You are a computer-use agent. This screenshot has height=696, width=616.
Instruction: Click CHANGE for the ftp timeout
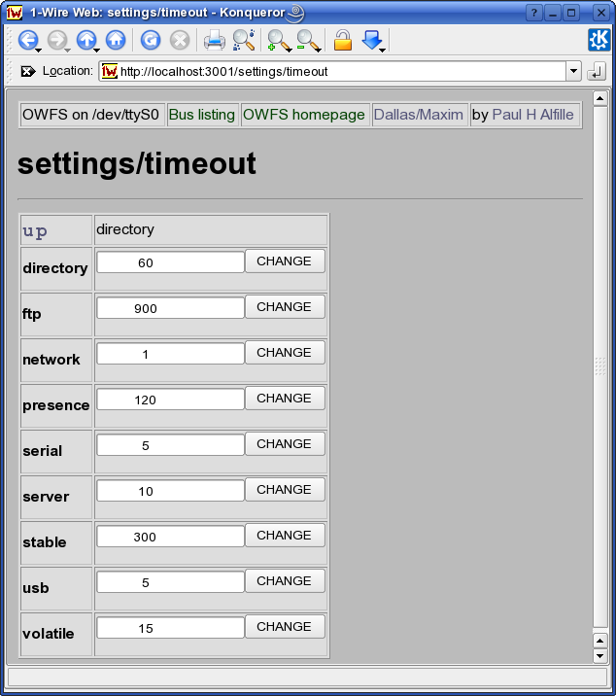click(x=285, y=307)
